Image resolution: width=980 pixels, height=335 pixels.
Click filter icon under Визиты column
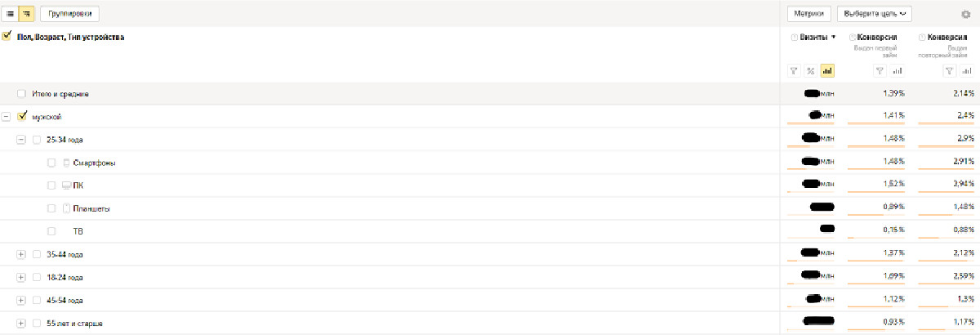(795, 71)
